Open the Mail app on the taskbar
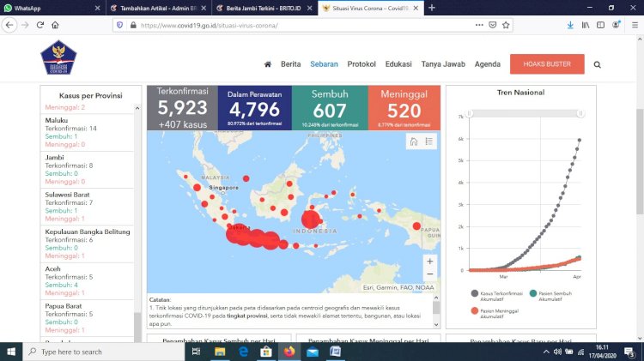The width and height of the screenshot is (644, 361). pyautogui.click(x=313, y=352)
